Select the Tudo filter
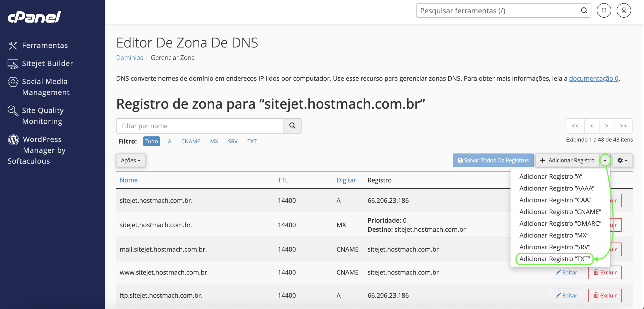This screenshot has width=644, height=309. [x=151, y=141]
